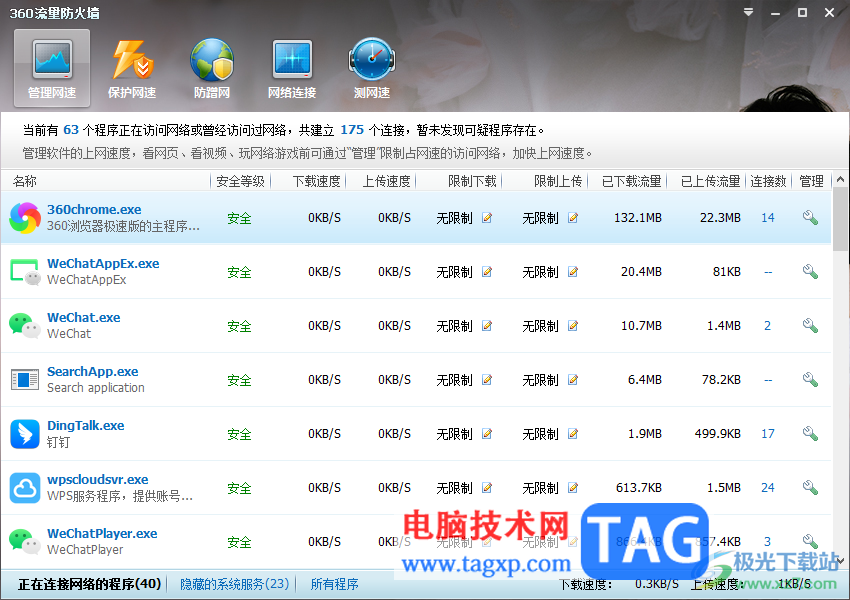Click the WeChatPlayer.exe program icon
The image size is (850, 600).
pos(25,541)
